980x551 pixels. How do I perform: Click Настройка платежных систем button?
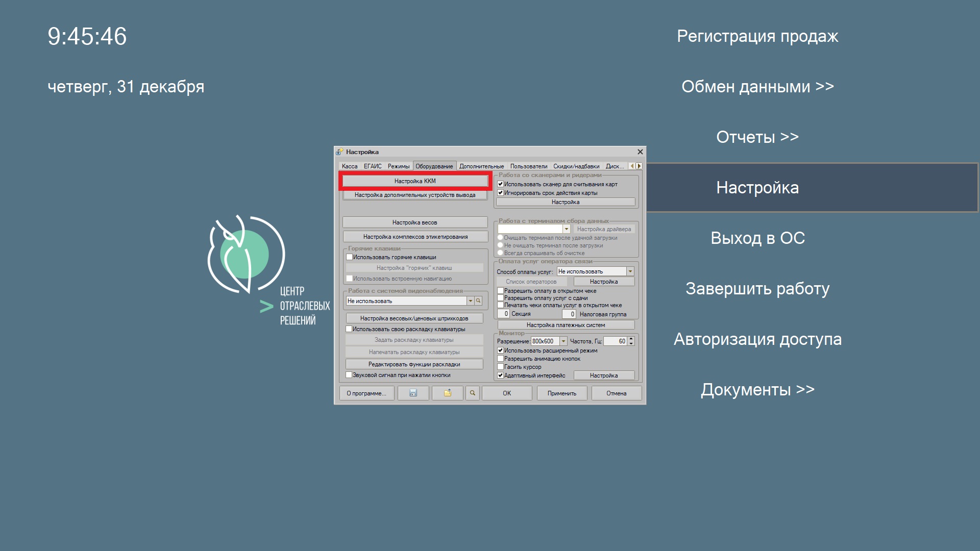(x=566, y=325)
